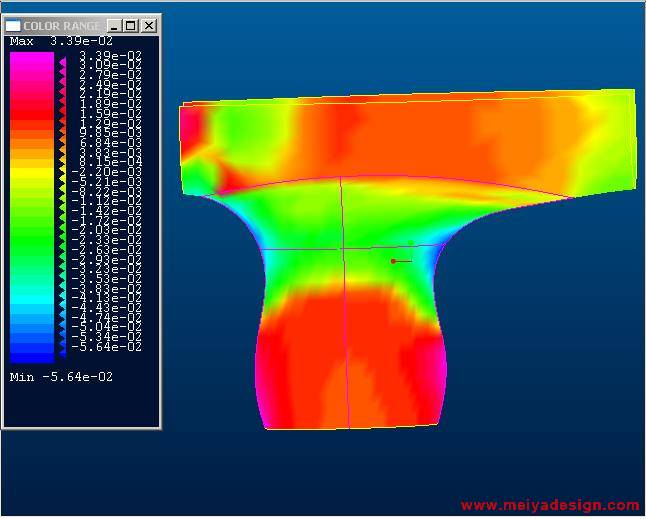Click the blue triangle marker beside -5.64e-02 legend value
This screenshot has width=646, height=519.
pos(63,353)
